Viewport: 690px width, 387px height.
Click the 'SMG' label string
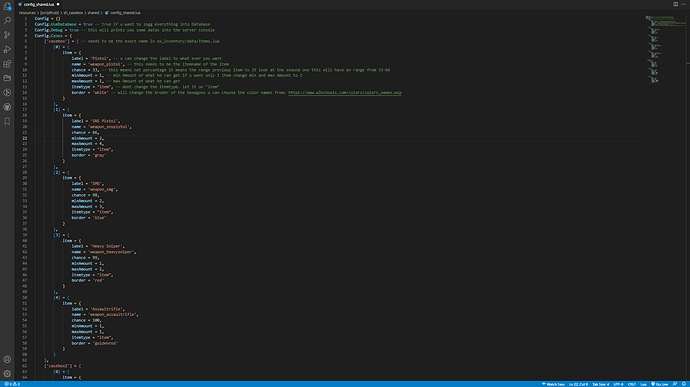coord(96,184)
